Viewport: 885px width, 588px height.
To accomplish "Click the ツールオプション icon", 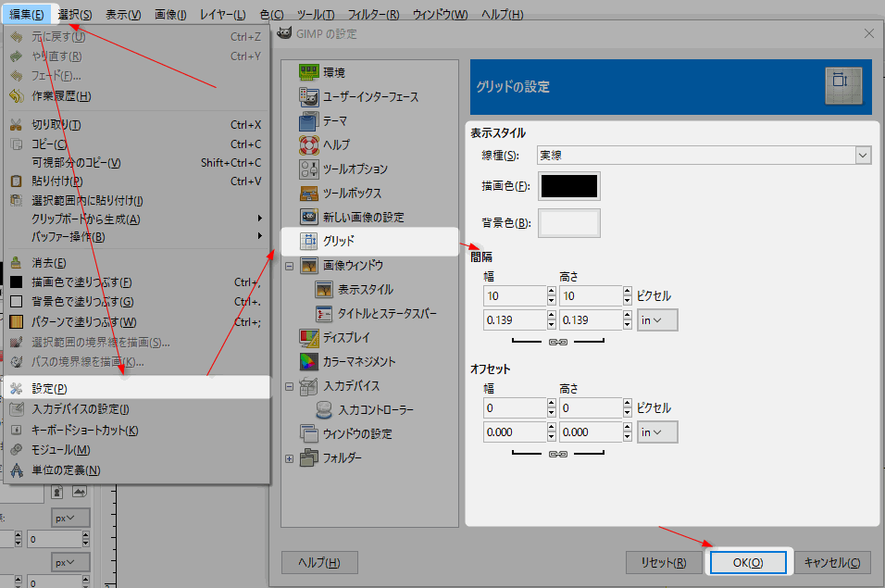I will 309,169.
